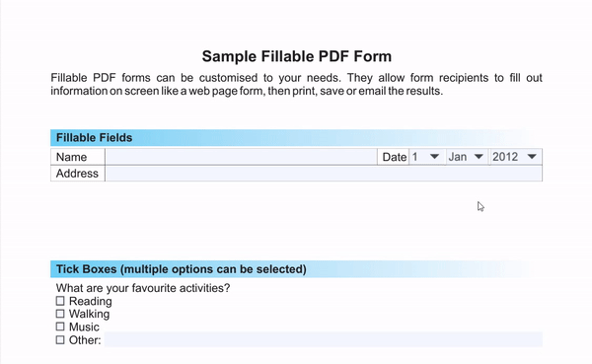Click the text field next to Other

click(x=324, y=339)
